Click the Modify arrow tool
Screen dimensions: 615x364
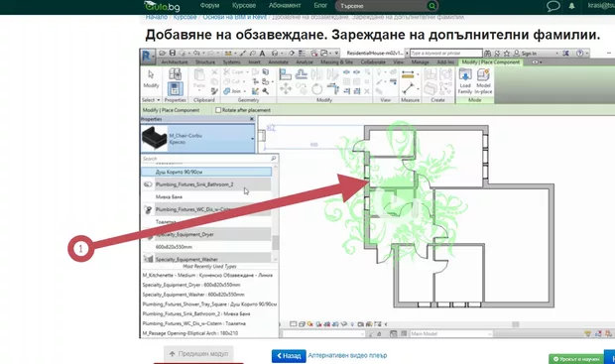pos(151,78)
